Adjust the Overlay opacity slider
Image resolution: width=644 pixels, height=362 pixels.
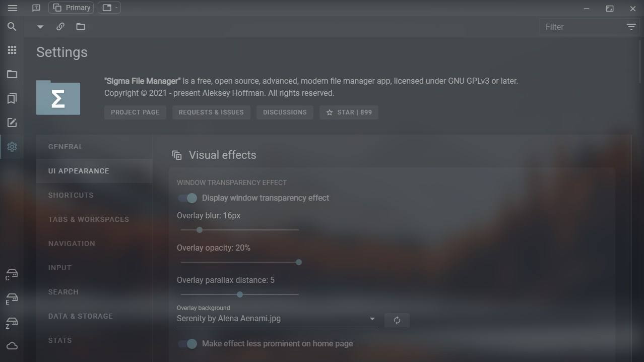tap(240, 262)
